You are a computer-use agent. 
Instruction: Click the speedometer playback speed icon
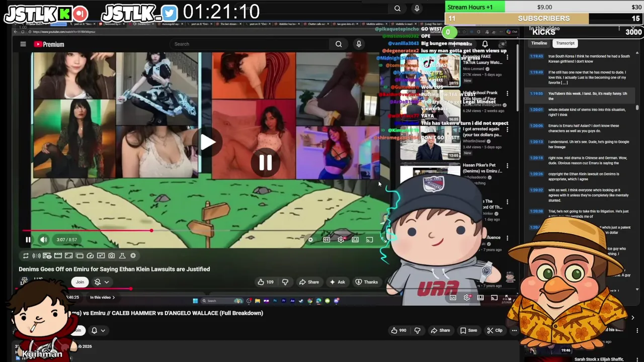pyautogui.click(x=90, y=256)
